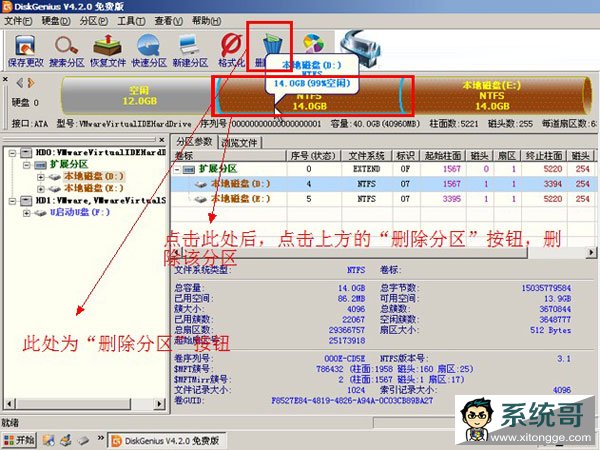Open the 文件 (File) menu
The width and height of the screenshot is (600, 450).
[18, 21]
